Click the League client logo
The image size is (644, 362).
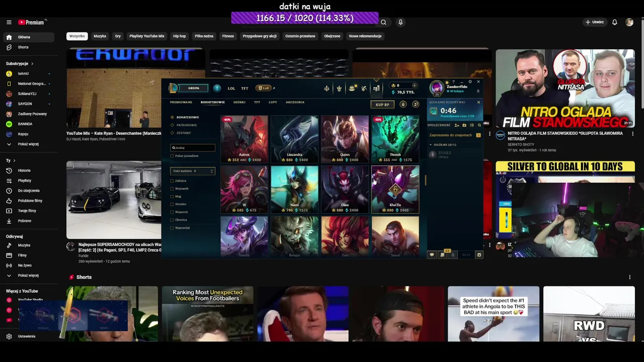(173, 88)
